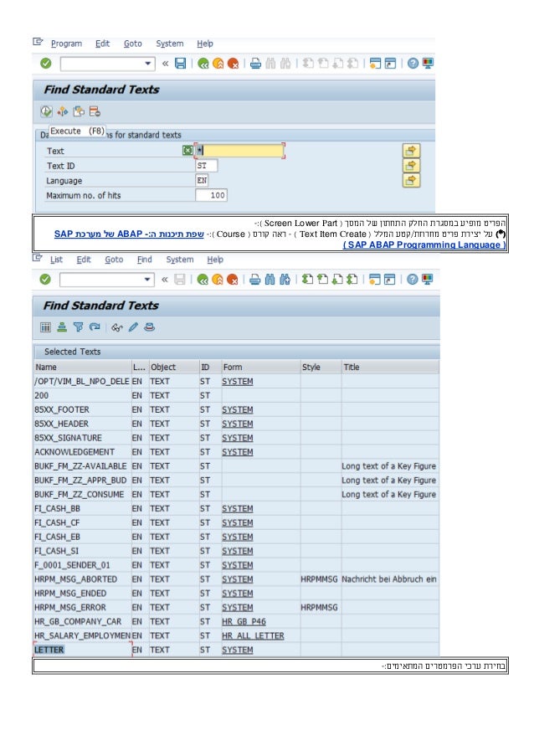This screenshot has width=534, height=756.
Task: Click the selection option icon beside Text field
Action: tap(188, 151)
